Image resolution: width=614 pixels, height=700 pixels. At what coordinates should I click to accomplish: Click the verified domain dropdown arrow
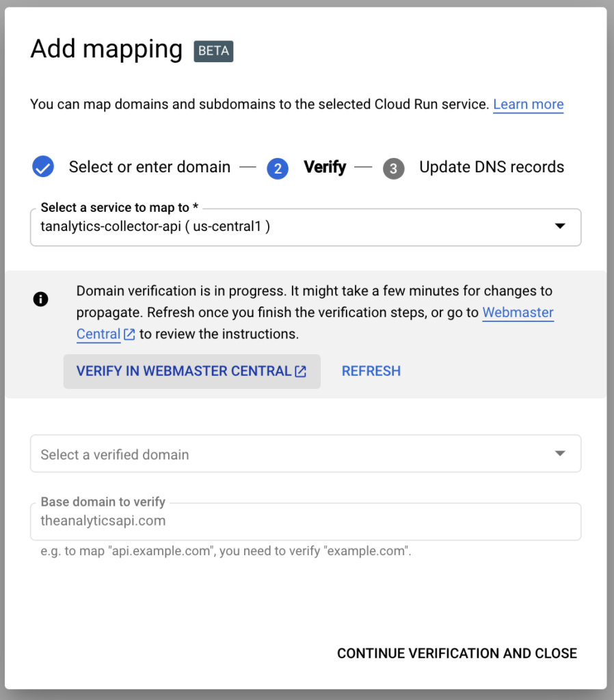(x=560, y=454)
